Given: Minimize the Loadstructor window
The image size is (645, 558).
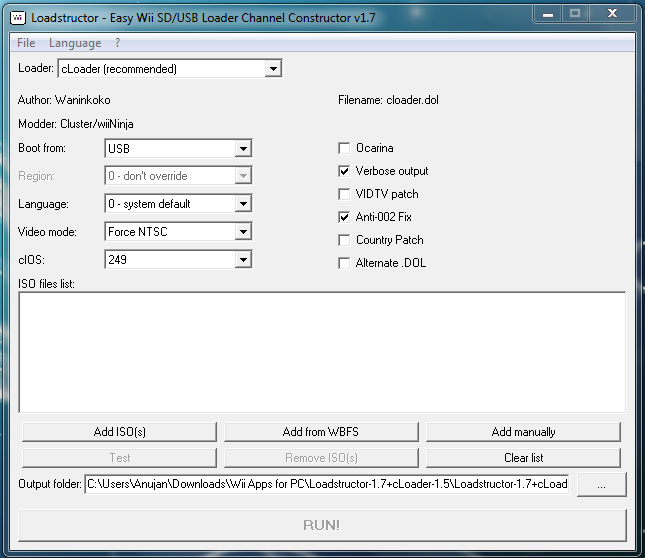Looking at the screenshot, I should point(548,14).
